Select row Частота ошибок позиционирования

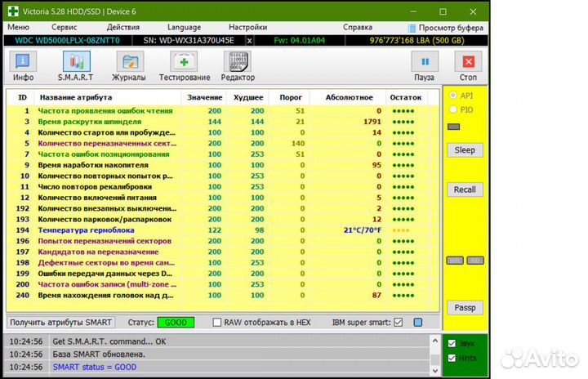223,154
